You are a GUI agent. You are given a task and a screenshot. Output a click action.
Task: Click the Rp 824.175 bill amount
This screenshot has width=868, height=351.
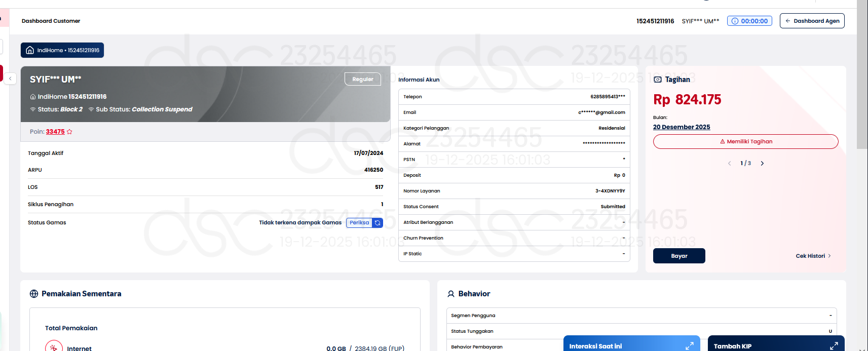687,99
